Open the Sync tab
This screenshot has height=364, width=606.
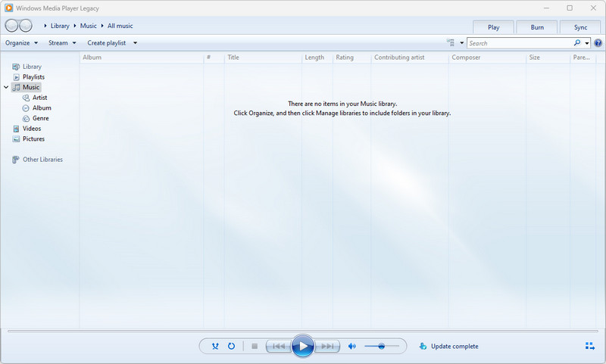pos(580,27)
